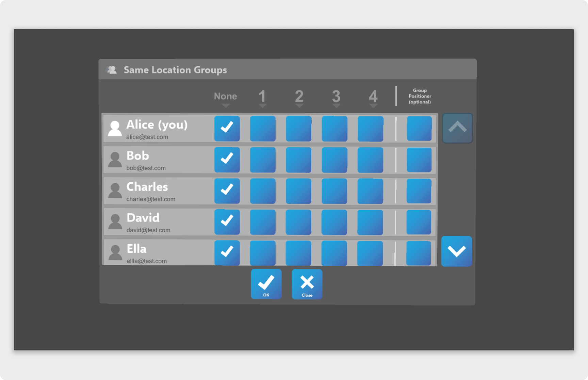
Task: Set Ella as Group Positioner
Action: [x=419, y=253]
